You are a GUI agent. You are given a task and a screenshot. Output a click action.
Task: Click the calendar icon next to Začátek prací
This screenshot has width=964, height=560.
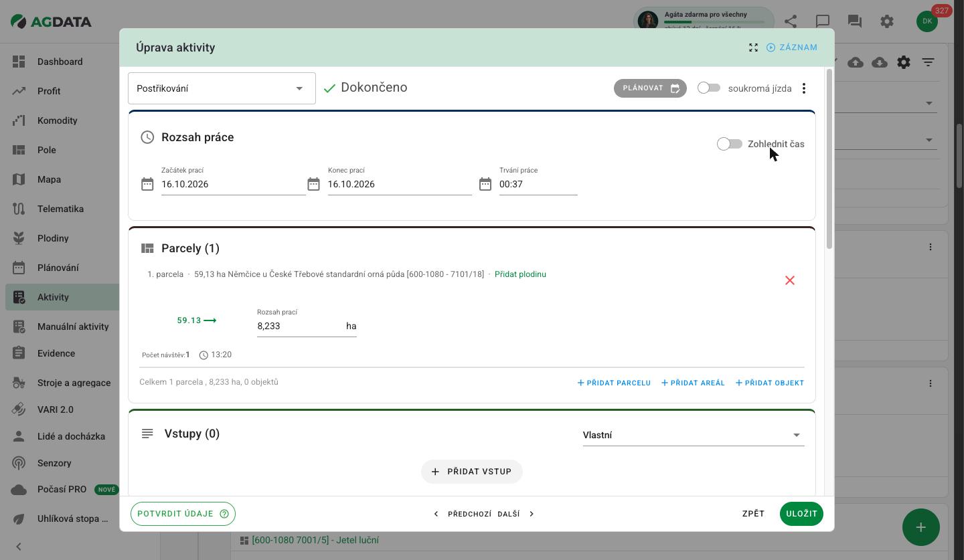coord(147,184)
